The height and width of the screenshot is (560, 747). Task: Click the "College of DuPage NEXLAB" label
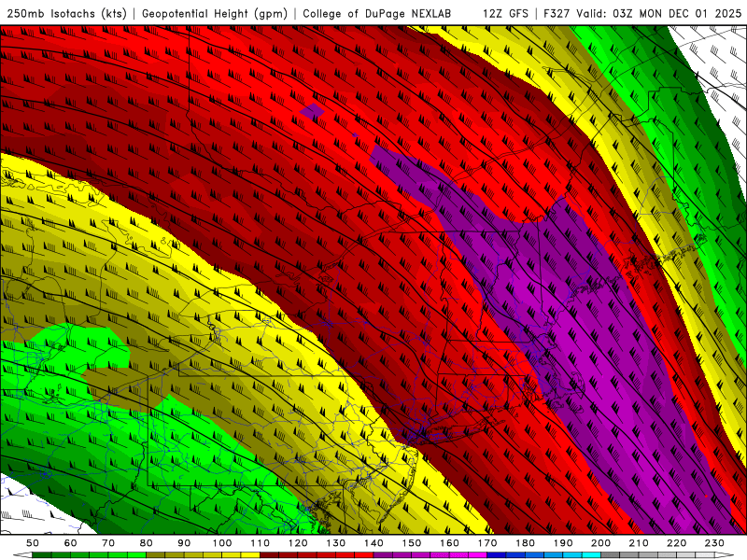pyautogui.click(x=377, y=13)
